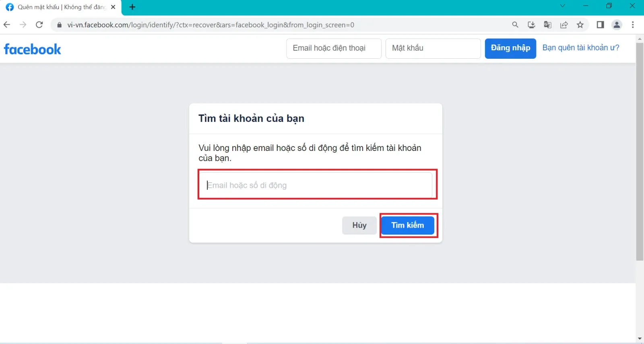Focus the Mật khẩu password field
The width and height of the screenshot is (644, 344).
[x=433, y=48]
